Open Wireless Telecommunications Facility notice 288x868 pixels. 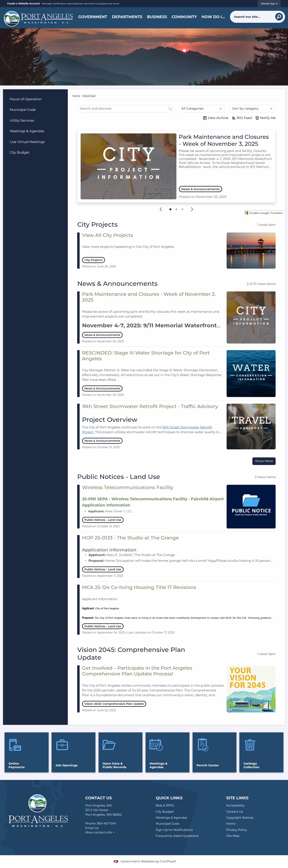point(128,488)
